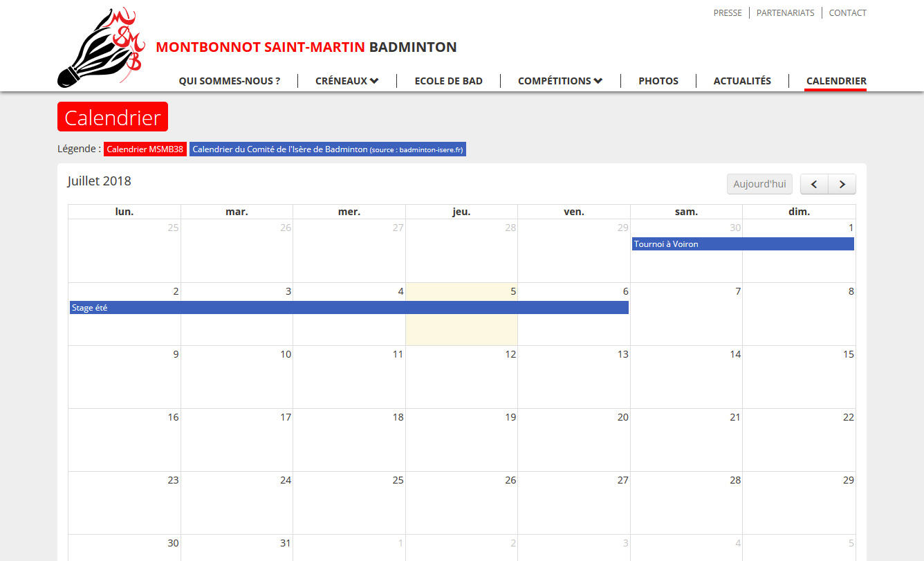Screen dimensions: 924x561
Task: Click the Légende label text
Action: pyautogui.click(x=79, y=149)
